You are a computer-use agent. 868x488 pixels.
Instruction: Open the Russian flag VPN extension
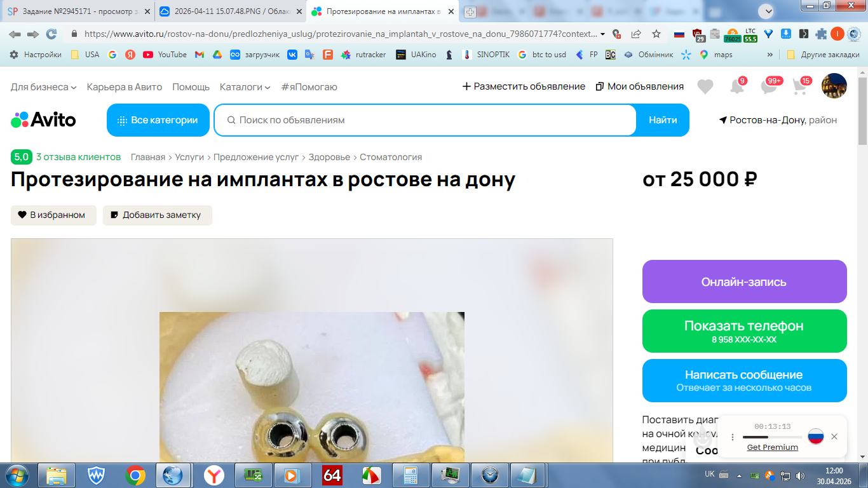tap(679, 34)
